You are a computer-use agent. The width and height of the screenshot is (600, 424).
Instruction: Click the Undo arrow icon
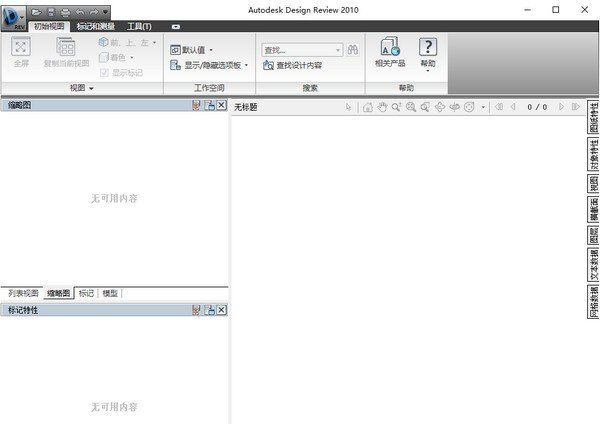80,13
